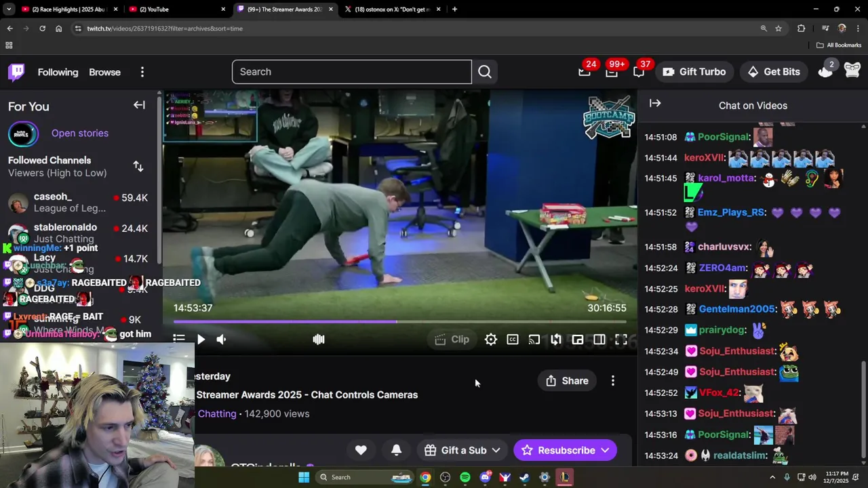Click the Streamer Awards 2025 video title
This screenshot has height=488, width=868.
pos(307,394)
